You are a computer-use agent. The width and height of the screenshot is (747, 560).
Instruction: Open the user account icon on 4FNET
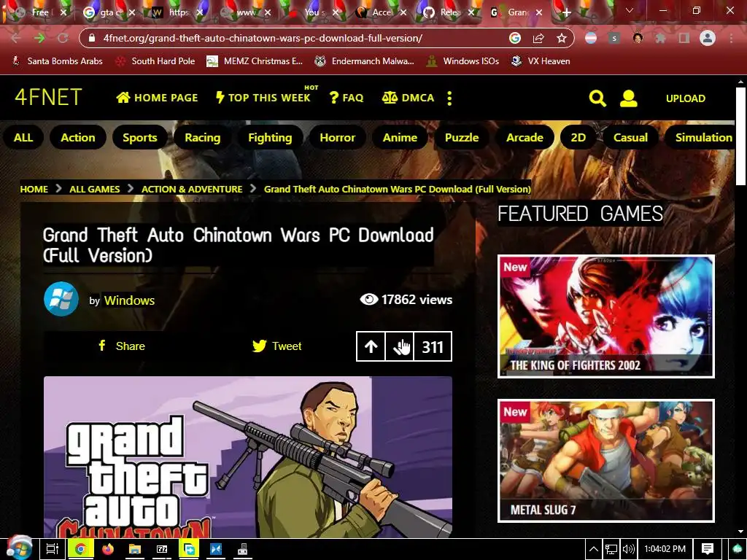(x=628, y=98)
